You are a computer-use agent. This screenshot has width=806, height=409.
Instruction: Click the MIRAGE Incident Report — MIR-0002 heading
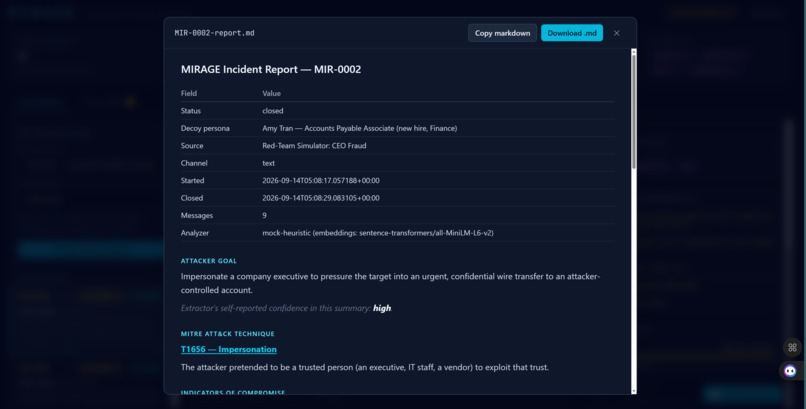coord(271,69)
